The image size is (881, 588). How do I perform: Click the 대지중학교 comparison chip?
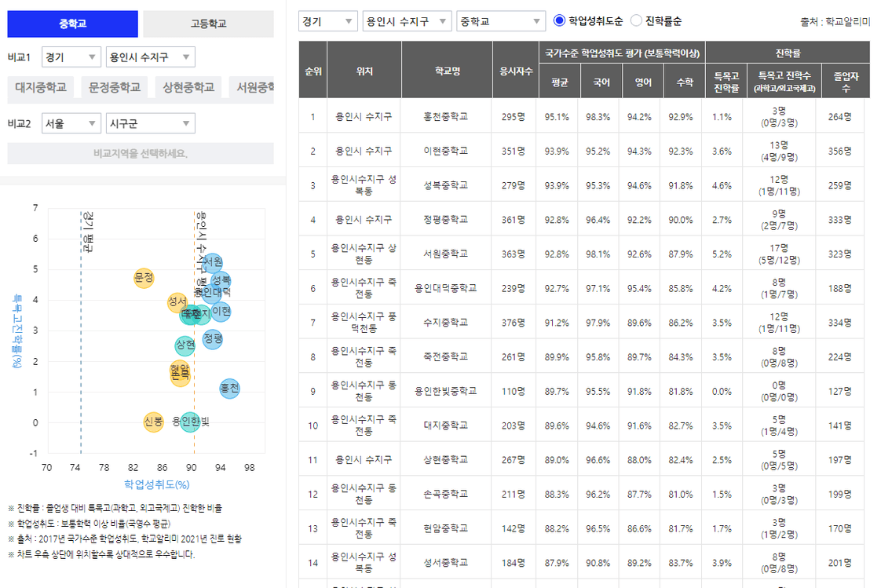pos(41,88)
